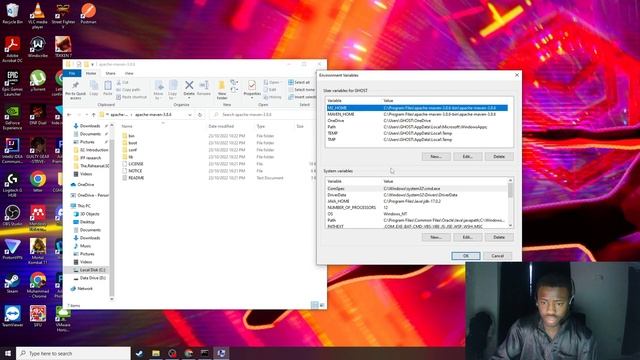Open Mortal Kombat 11 desktop shortcut
Screen dimensions: 640x360
coord(38,251)
